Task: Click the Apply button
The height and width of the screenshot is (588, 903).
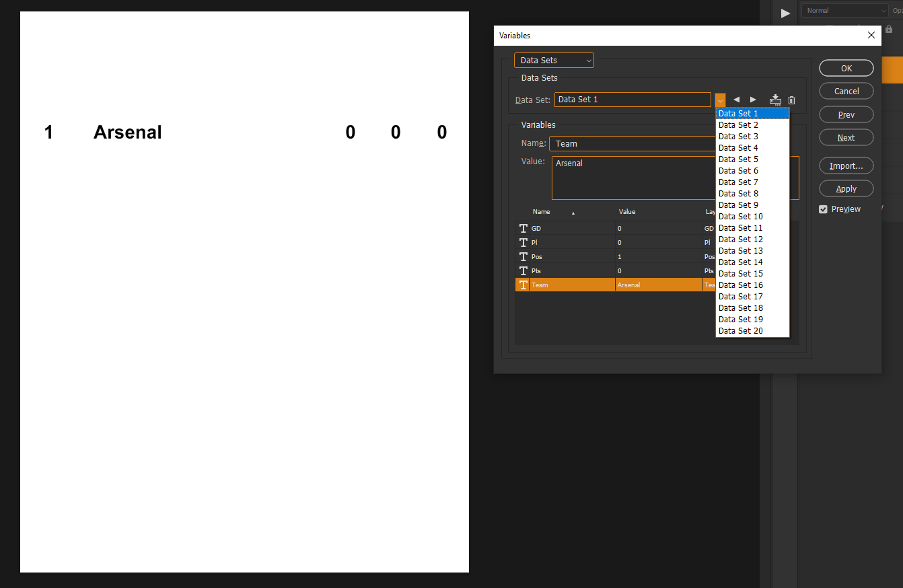Action: pyautogui.click(x=846, y=188)
